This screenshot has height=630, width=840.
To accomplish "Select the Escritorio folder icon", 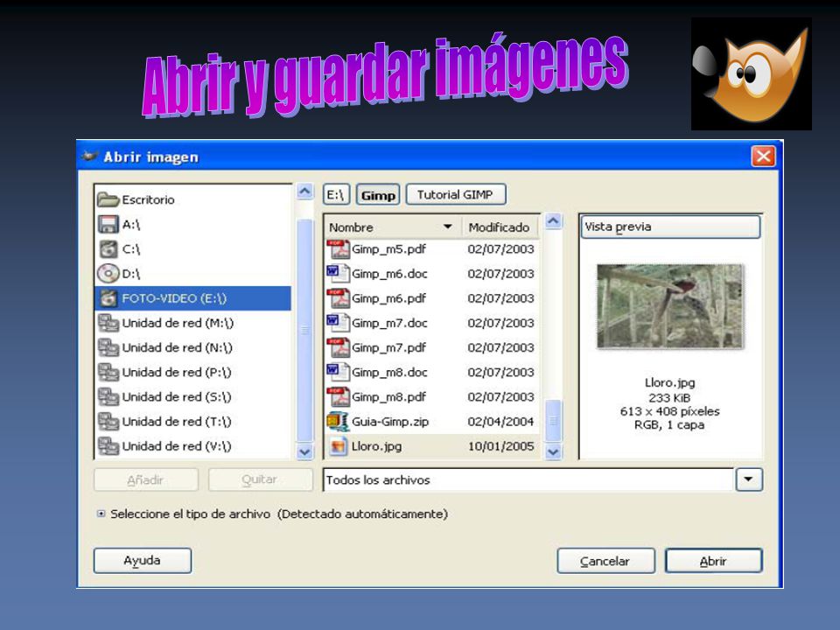I will point(108,199).
